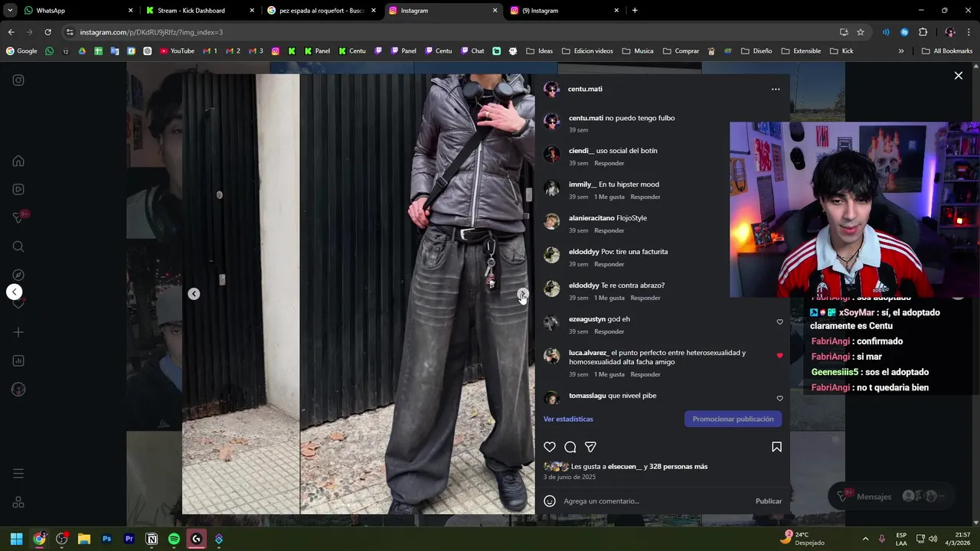Go to the previous post arrow
The image size is (980, 551).
14,292
